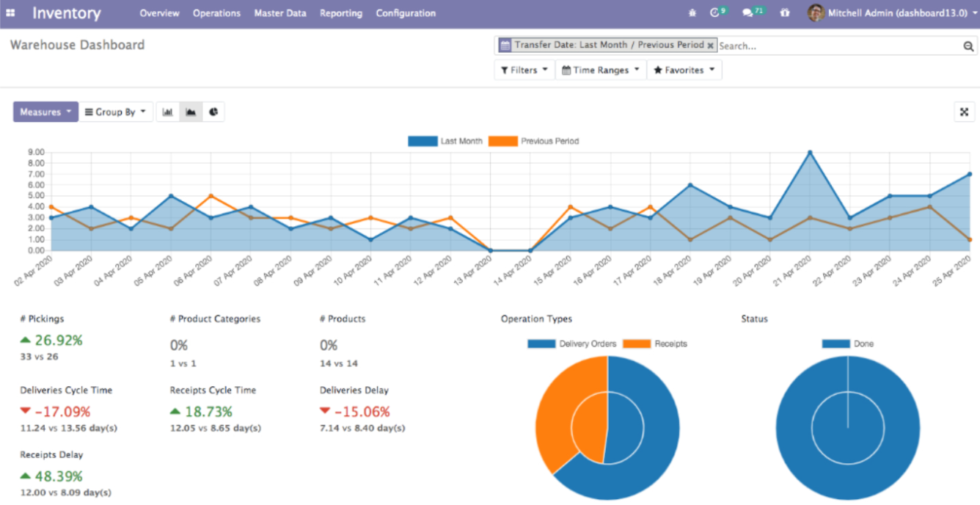Click "12.00 vs 8.09 day(s)" text

pyautogui.click(x=65, y=493)
